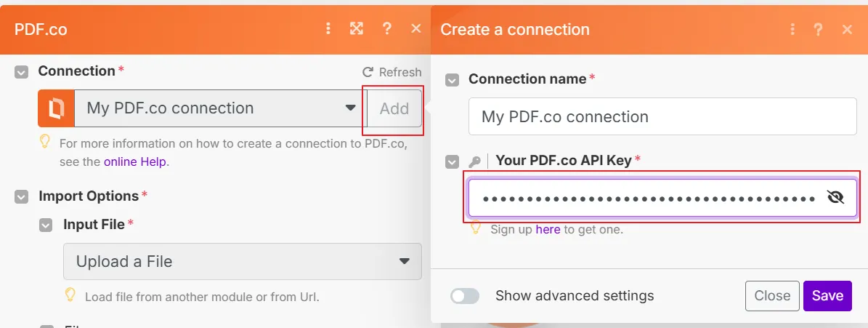Click the key icon beside API Key label
The height and width of the screenshot is (328, 868).
click(475, 161)
